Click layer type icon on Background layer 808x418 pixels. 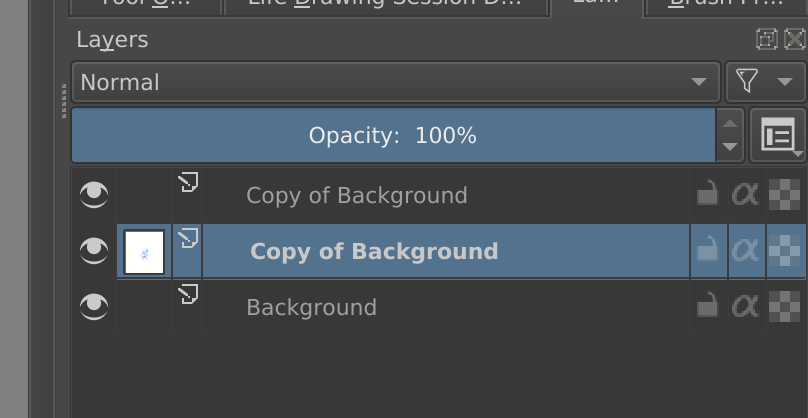click(x=188, y=295)
